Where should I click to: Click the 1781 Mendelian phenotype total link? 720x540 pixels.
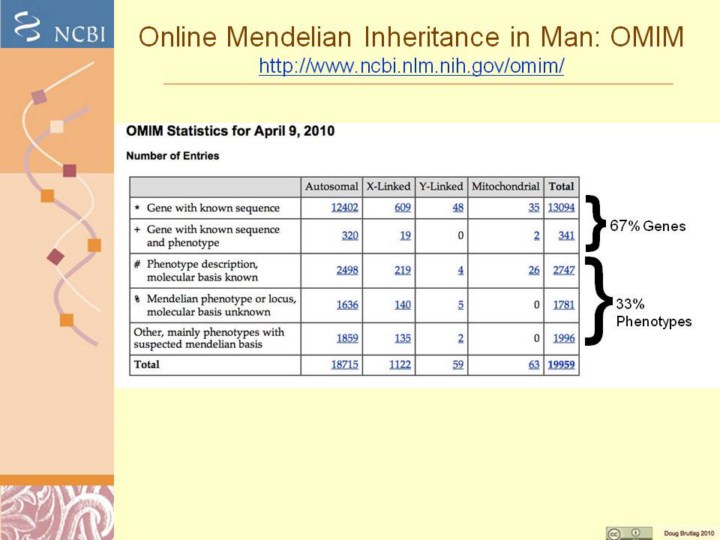tap(563, 305)
